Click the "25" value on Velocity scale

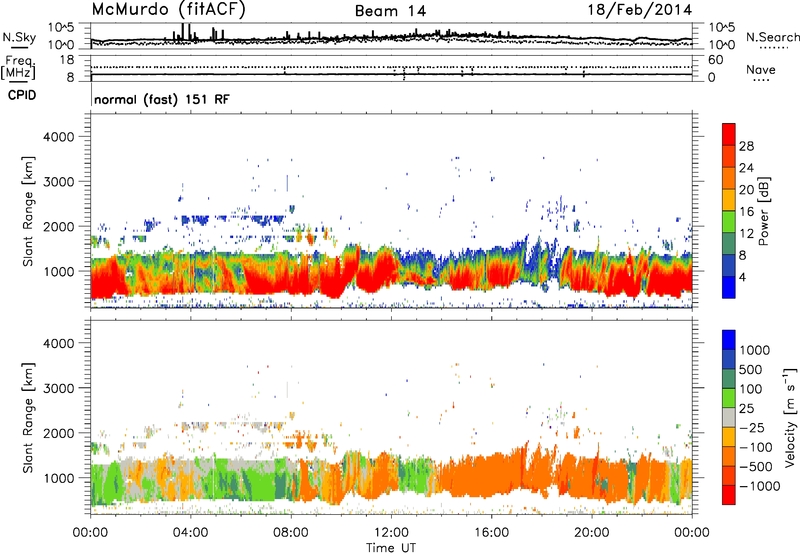tap(746, 409)
